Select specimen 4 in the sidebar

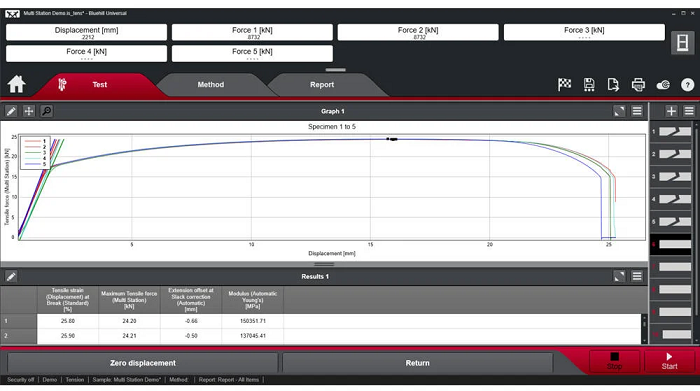pos(671,199)
